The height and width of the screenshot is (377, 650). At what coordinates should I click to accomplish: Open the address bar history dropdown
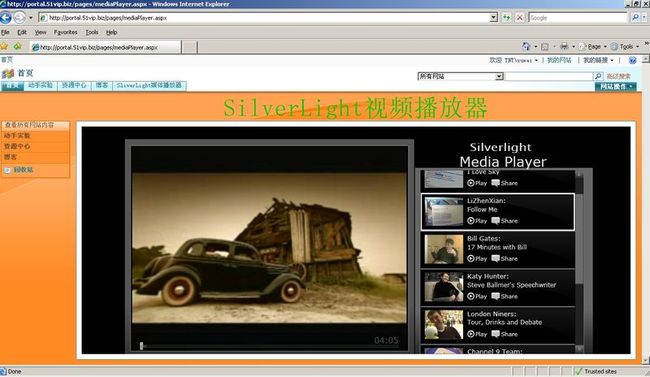[x=493, y=18]
